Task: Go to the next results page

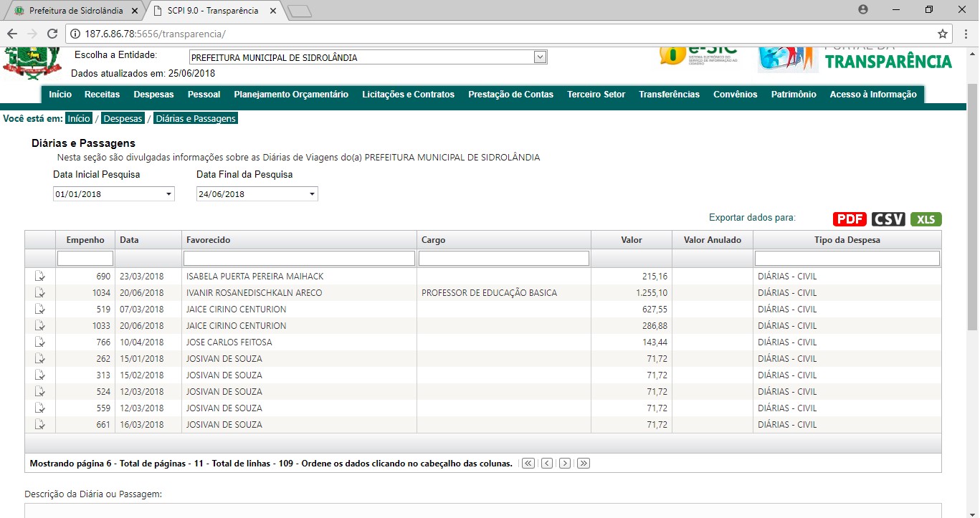Action: (x=565, y=464)
